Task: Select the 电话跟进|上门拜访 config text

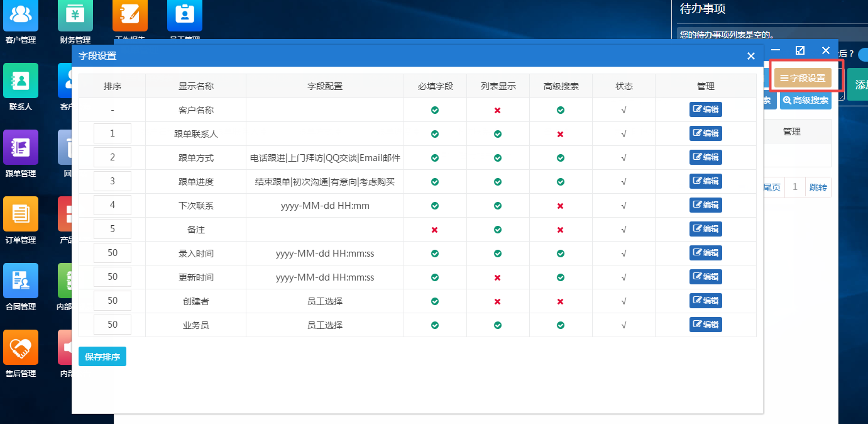Action: click(x=325, y=158)
